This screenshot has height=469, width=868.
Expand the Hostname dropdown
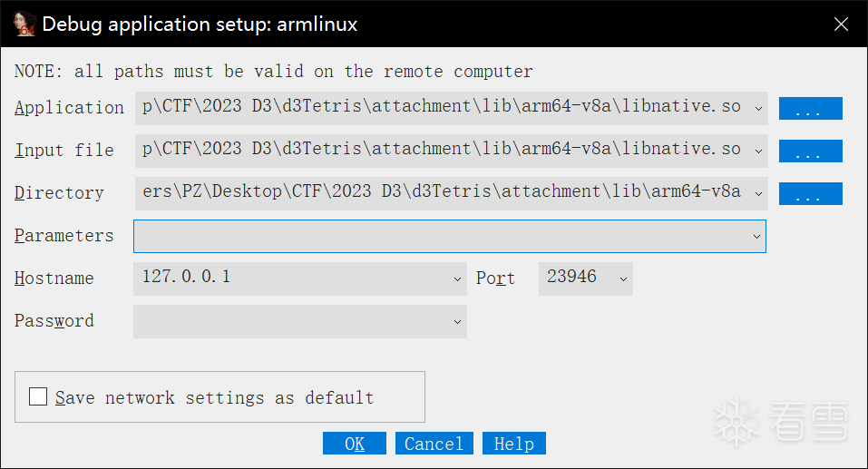click(458, 278)
